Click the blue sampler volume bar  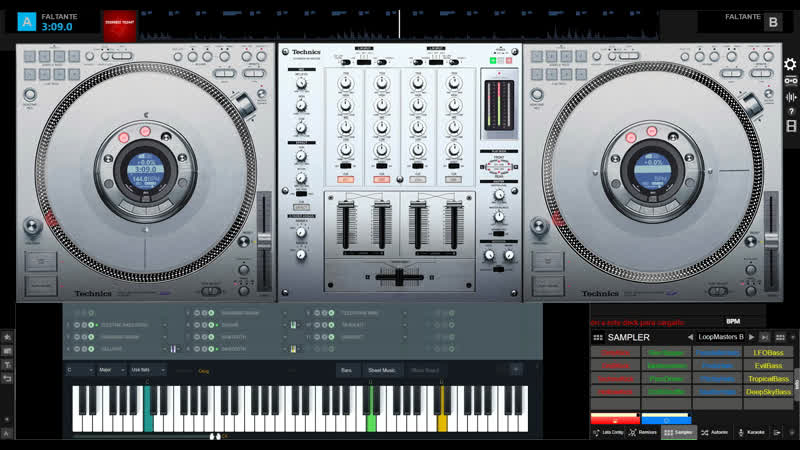click(666, 419)
